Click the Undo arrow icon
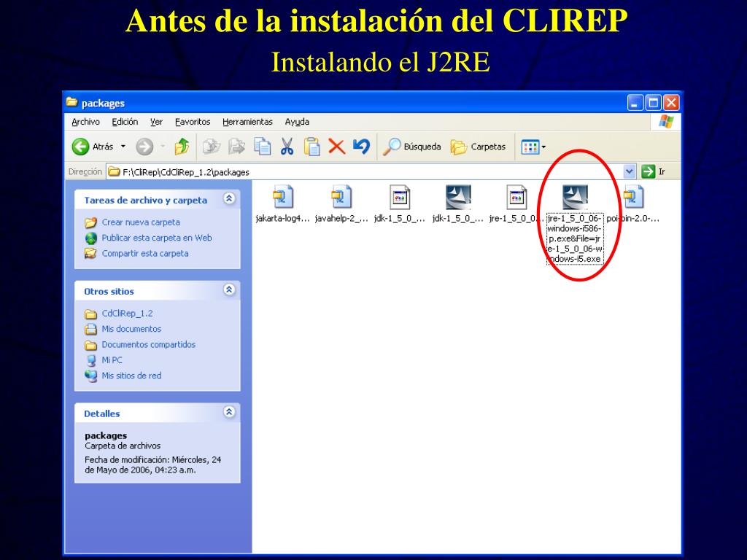Screen dimensions: 747x560 [362, 146]
